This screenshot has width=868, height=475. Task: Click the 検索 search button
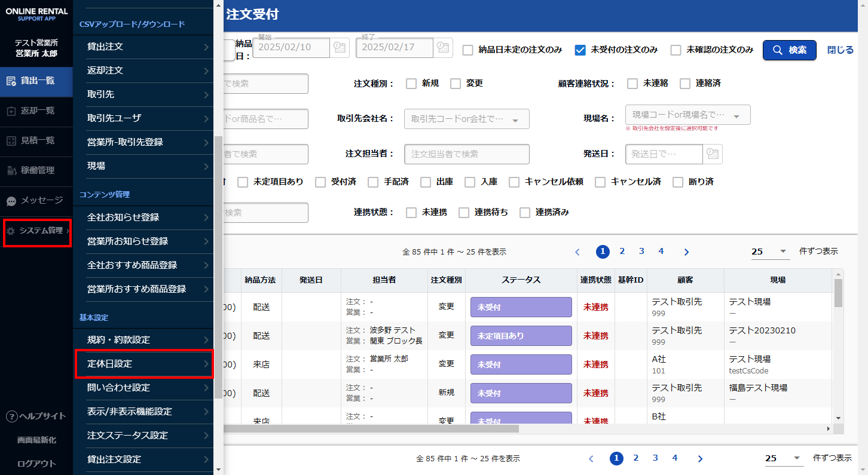click(x=789, y=50)
